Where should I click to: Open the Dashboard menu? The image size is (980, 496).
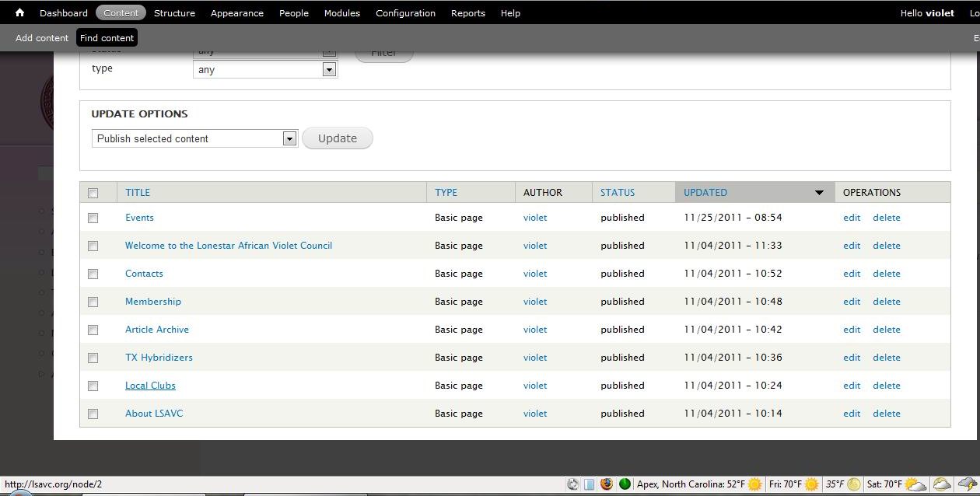click(x=64, y=12)
